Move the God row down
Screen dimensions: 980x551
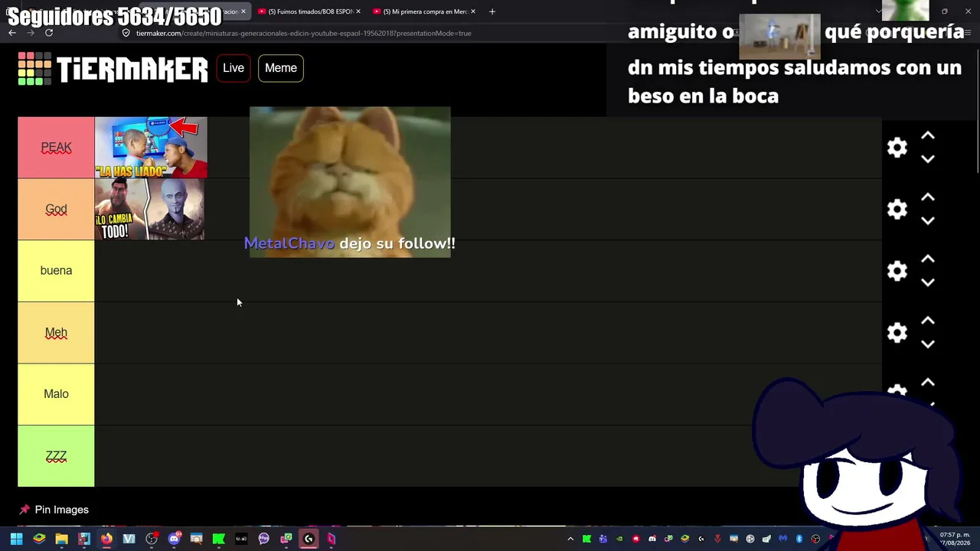(928, 221)
